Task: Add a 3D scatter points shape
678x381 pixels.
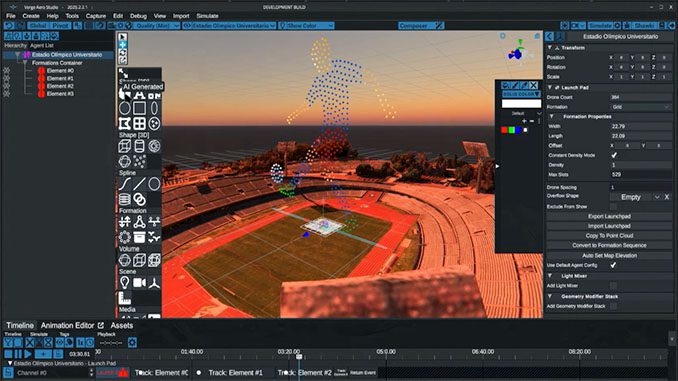Action: (139, 161)
